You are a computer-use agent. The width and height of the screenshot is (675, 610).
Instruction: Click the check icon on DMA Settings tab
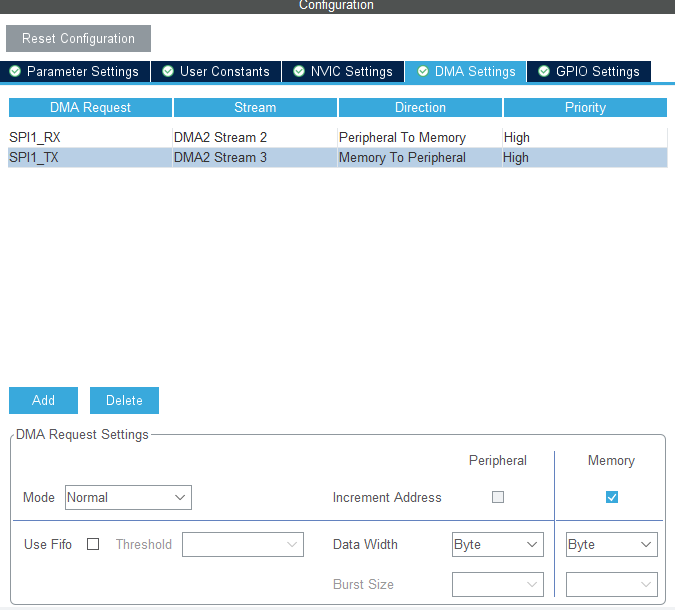(x=423, y=72)
